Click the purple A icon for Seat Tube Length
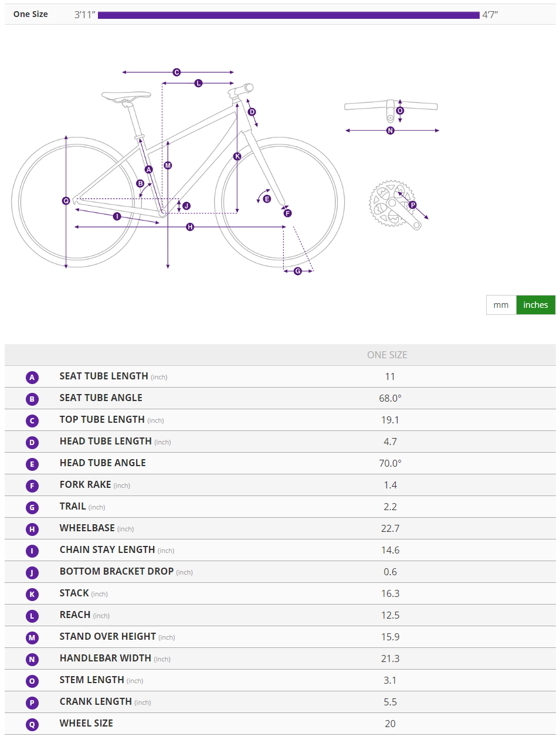Image resolution: width=560 pixels, height=740 pixels. pyautogui.click(x=32, y=378)
